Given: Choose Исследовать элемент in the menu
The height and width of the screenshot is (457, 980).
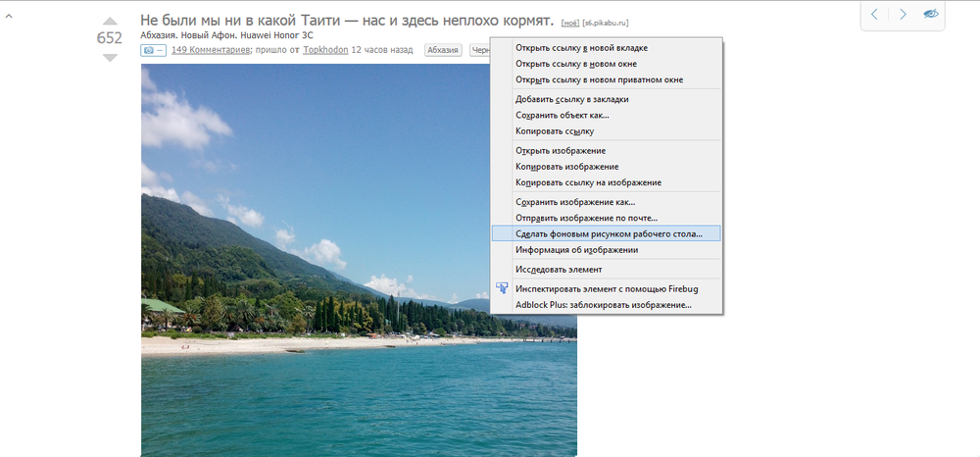Looking at the screenshot, I should coord(559,269).
